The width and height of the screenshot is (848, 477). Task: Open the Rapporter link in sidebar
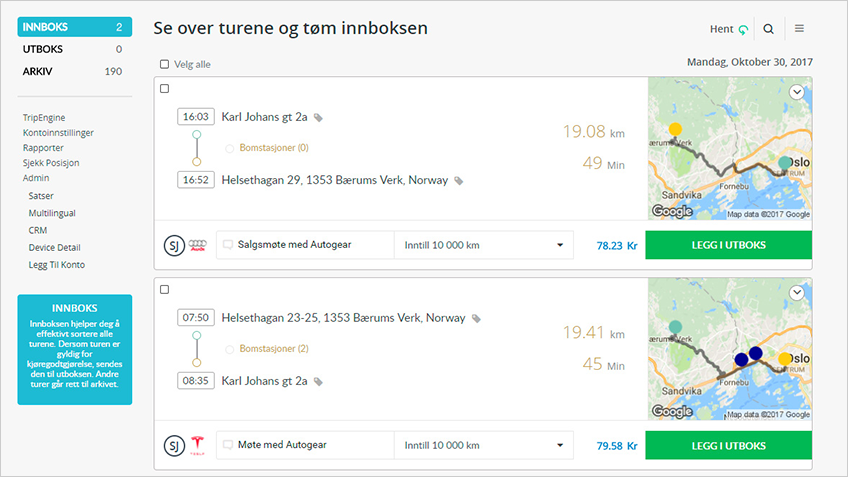coord(43,148)
